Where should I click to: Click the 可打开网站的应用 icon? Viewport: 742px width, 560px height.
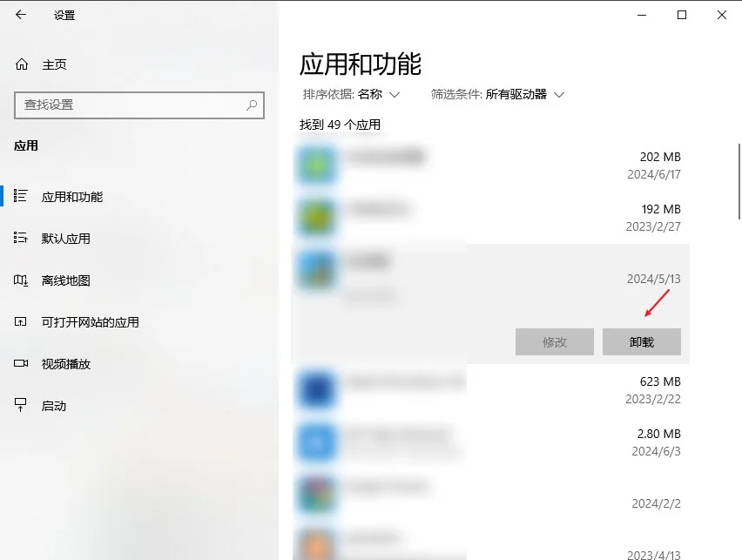click(20, 322)
